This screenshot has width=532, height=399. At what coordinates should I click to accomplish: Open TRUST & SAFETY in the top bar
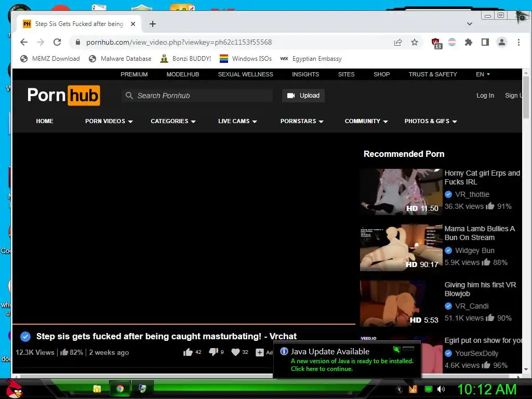[433, 74]
